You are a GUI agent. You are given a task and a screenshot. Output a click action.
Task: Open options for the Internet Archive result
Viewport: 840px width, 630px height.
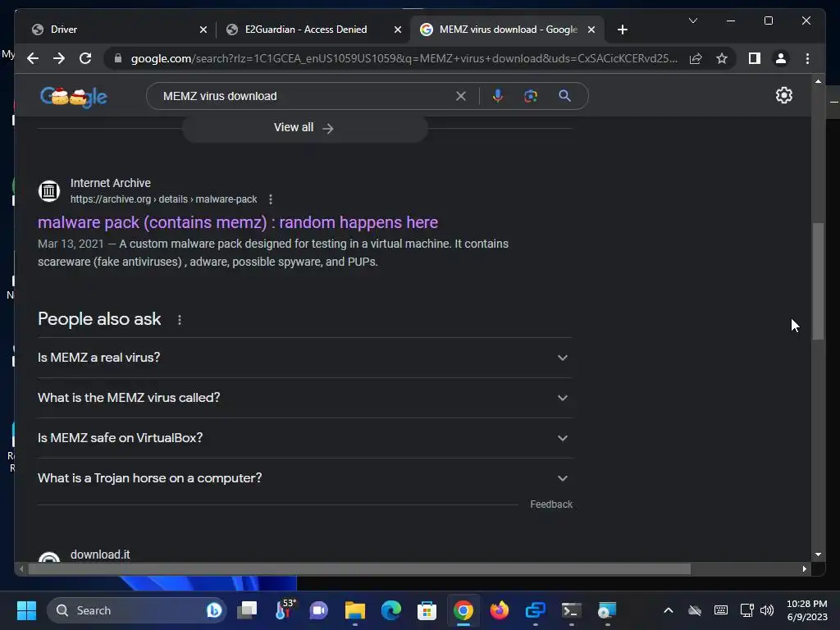pyautogui.click(x=271, y=199)
